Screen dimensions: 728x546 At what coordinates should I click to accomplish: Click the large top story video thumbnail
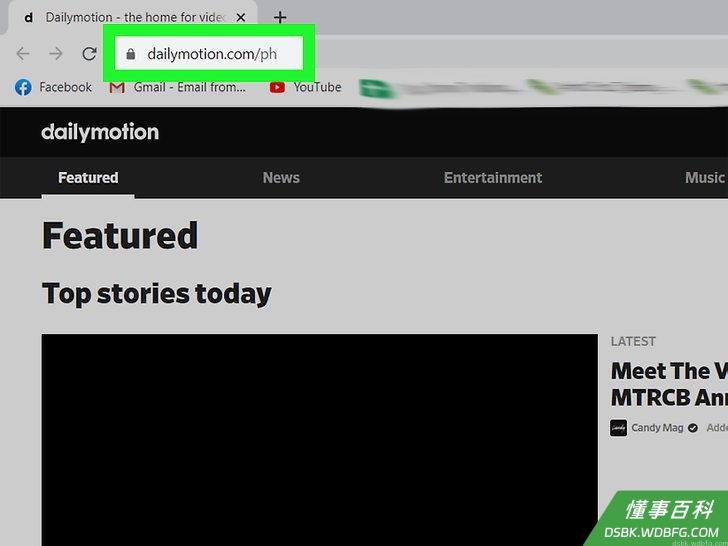point(319,440)
